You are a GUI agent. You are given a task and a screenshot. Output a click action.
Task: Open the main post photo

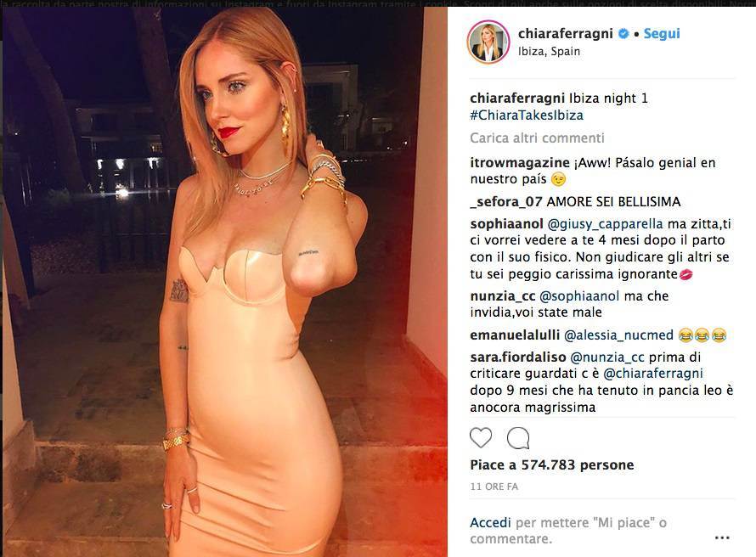[x=225, y=282]
